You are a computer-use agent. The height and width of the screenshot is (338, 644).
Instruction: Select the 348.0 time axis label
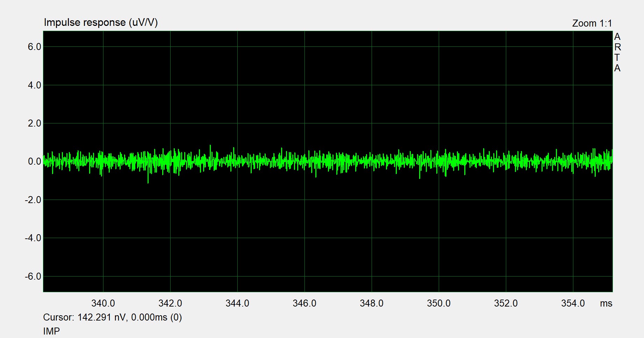pyautogui.click(x=372, y=303)
